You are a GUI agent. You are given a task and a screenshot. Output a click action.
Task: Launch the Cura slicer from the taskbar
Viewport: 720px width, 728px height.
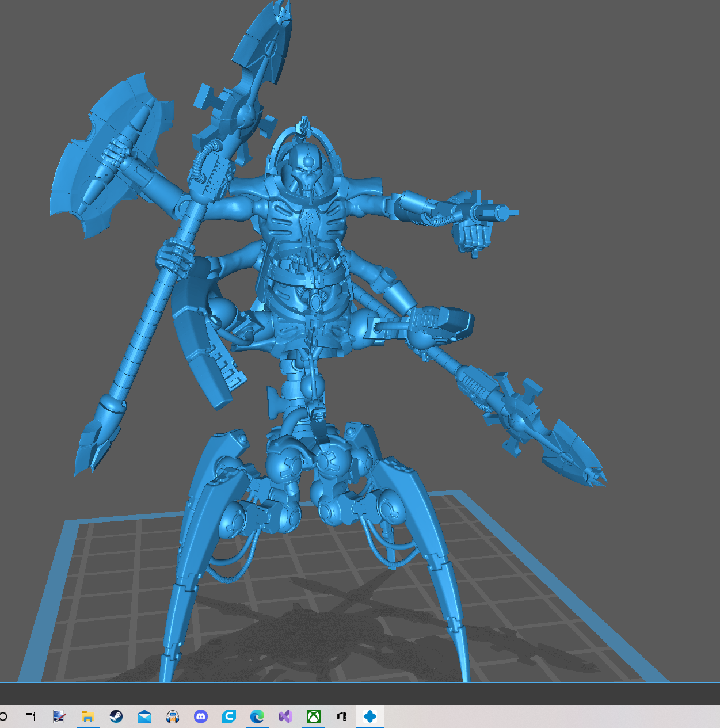click(228, 716)
